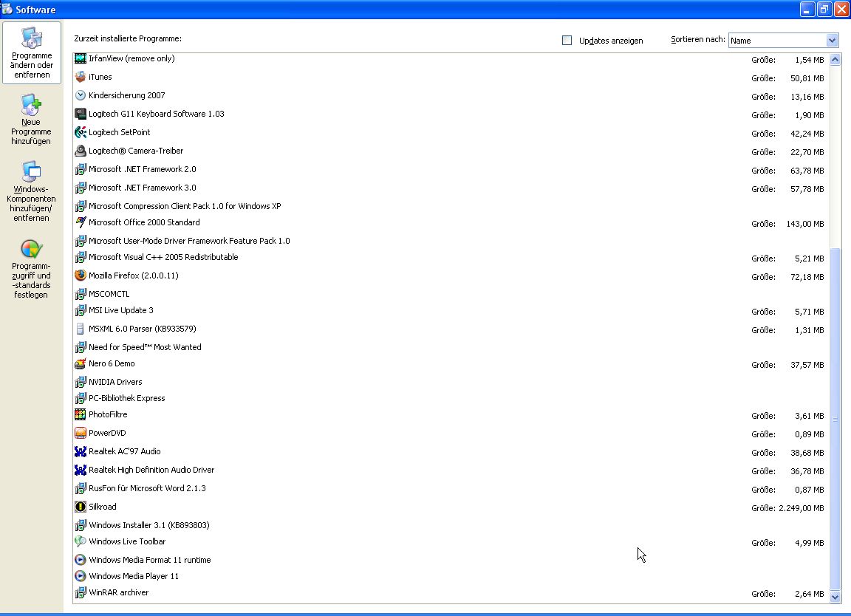Click the scroll down arrow of list
Image resolution: width=851 pixels, height=616 pixels.
click(835, 596)
